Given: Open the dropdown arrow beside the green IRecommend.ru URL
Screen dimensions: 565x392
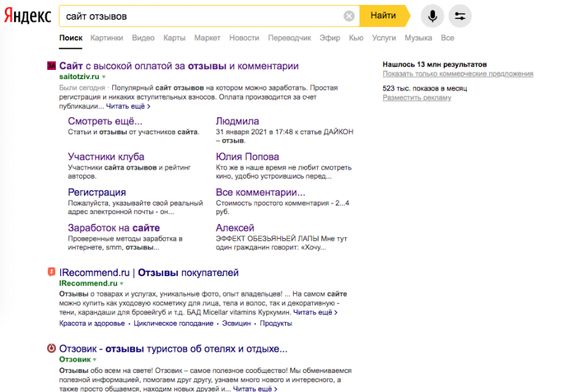Looking at the screenshot, I should (x=121, y=283).
